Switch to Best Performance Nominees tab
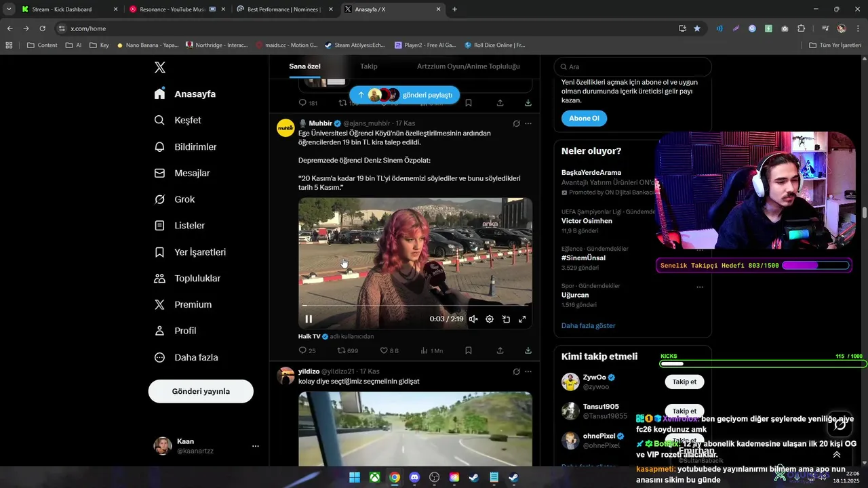This screenshot has width=868, height=488. click(x=284, y=9)
